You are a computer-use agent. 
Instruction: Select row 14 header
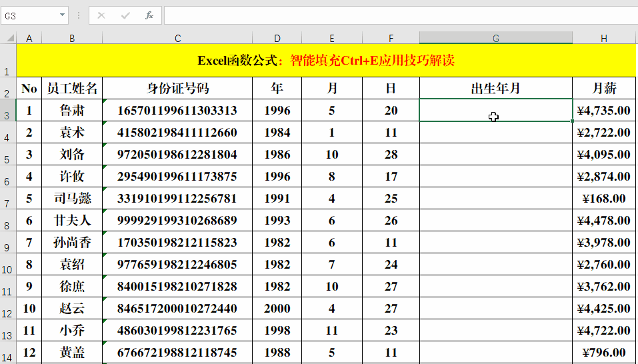[8, 352]
